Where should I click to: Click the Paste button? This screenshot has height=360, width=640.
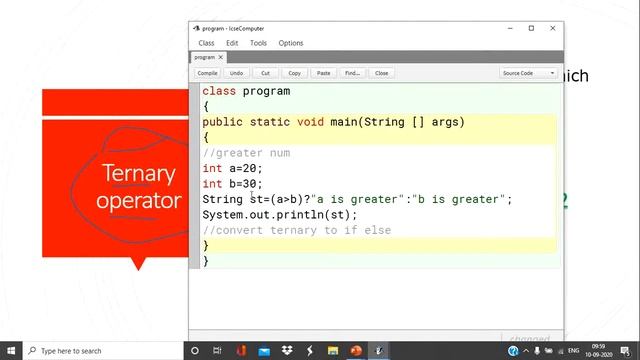[323, 73]
